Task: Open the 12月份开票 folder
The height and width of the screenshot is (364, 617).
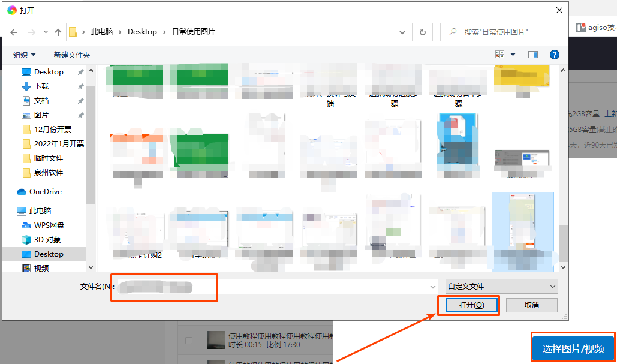Action: click(53, 130)
